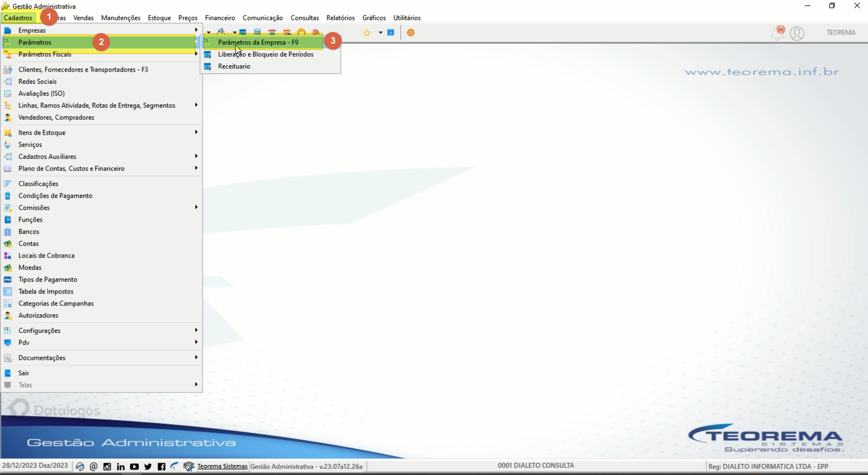Click the 28/12/2023 Dez/2023 date text
Screen dimensions: 868x475
tap(35, 465)
